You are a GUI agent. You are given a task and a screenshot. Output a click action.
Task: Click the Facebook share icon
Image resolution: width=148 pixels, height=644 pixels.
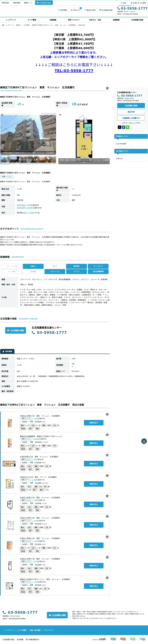pos(124,127)
